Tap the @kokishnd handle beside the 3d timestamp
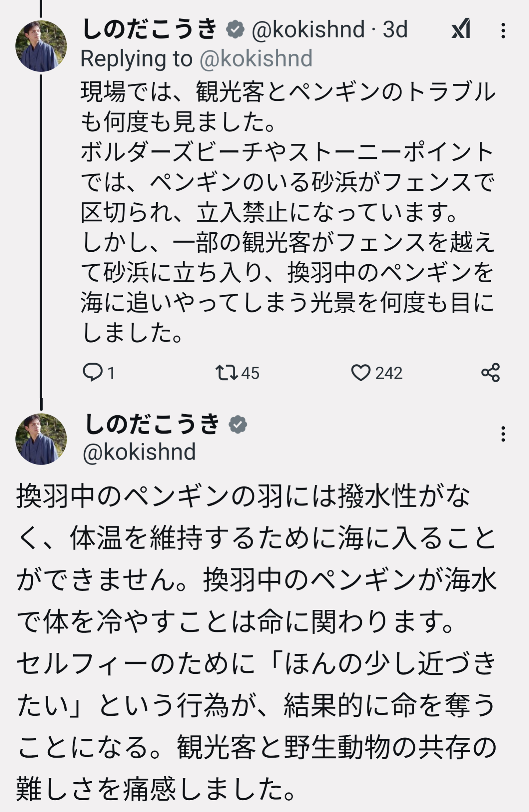Image resolution: width=529 pixels, height=812 pixels. click(x=308, y=29)
